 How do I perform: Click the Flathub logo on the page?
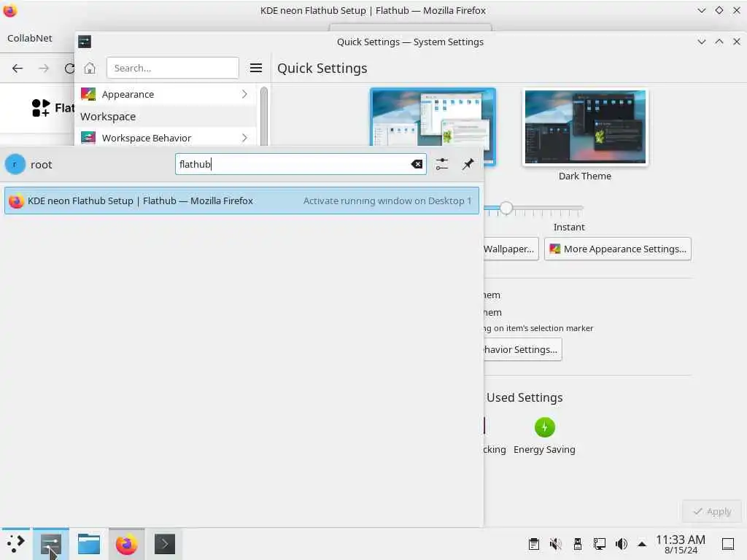point(53,108)
